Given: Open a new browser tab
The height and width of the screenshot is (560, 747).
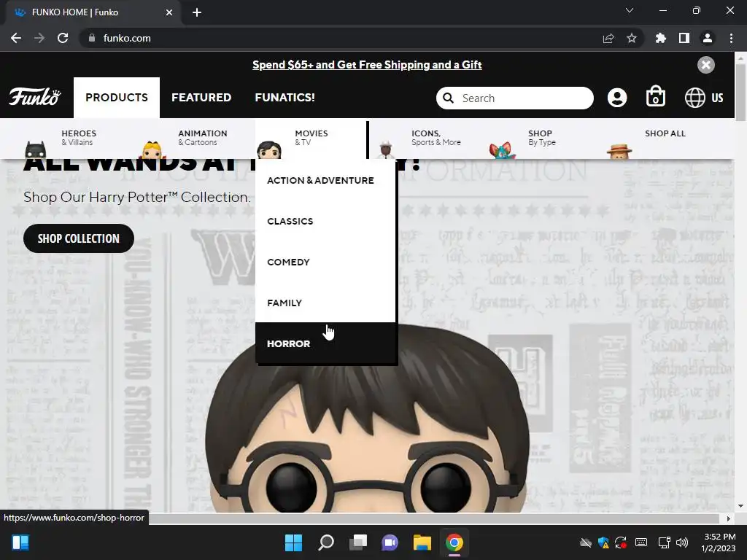Looking at the screenshot, I should click(197, 12).
